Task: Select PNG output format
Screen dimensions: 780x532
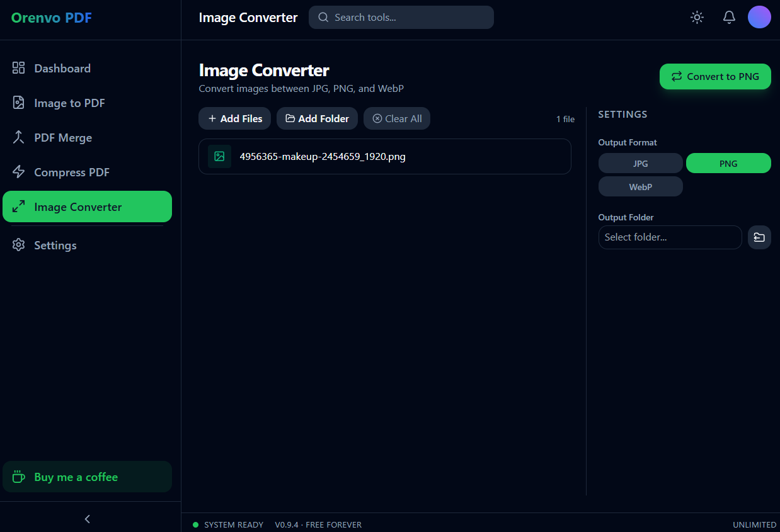Action: coord(728,163)
